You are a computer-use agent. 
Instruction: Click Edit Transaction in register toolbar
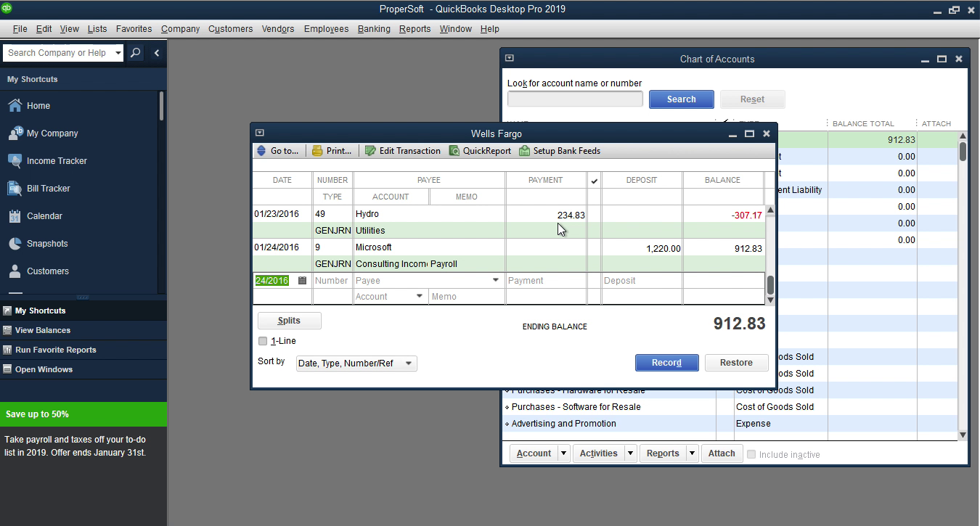(403, 151)
